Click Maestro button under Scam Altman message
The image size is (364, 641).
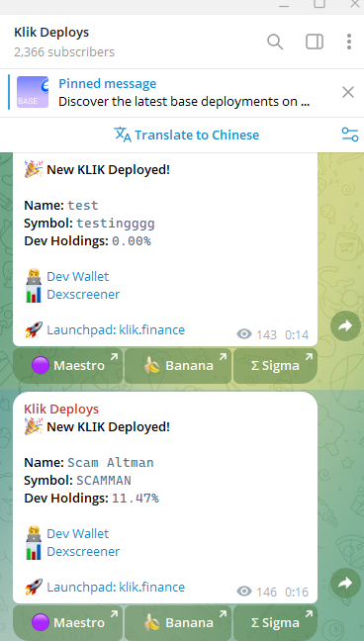(x=68, y=622)
